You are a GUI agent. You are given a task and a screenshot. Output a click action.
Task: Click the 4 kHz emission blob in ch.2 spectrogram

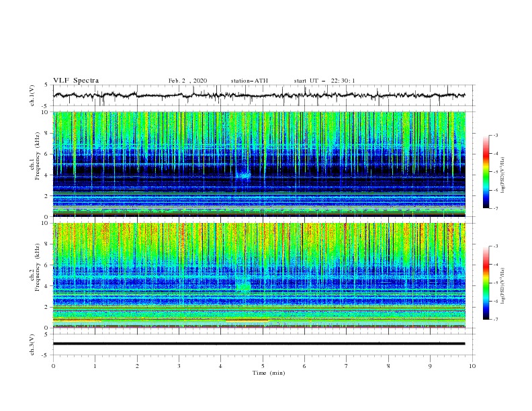244,287
